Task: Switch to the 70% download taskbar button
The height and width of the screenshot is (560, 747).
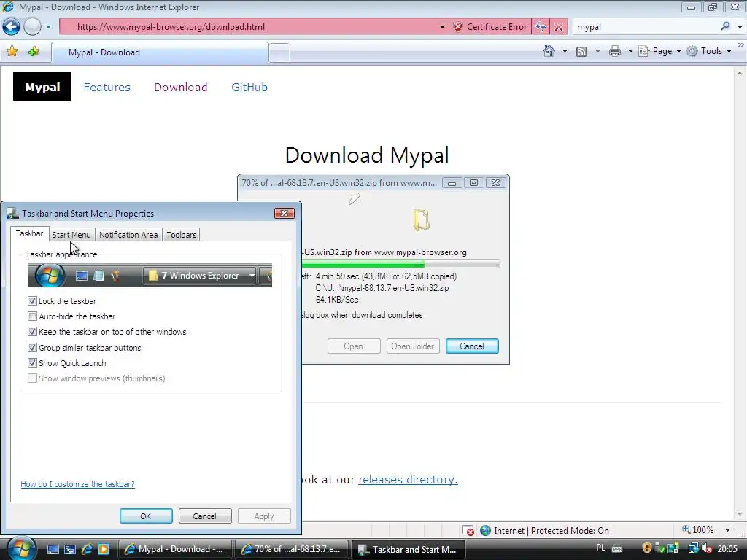Action: [x=291, y=549]
